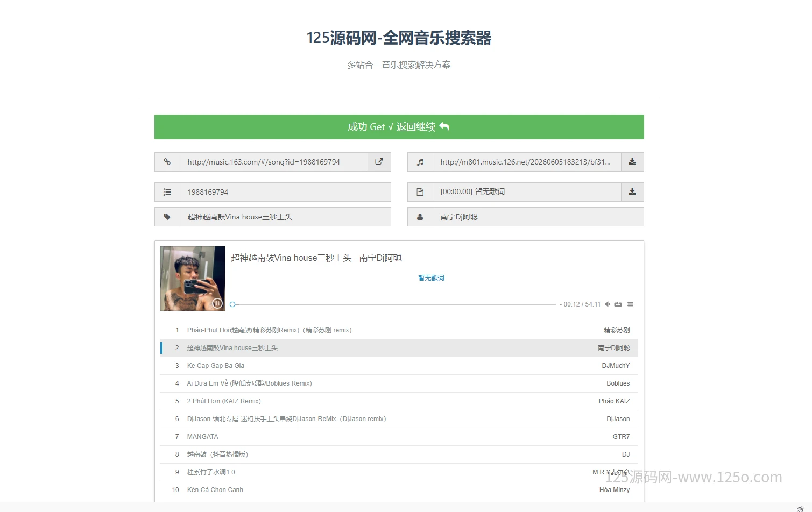Click the subtitle 多站合一音乐搜索解决方案
The width and height of the screenshot is (812, 512).
tap(399, 65)
